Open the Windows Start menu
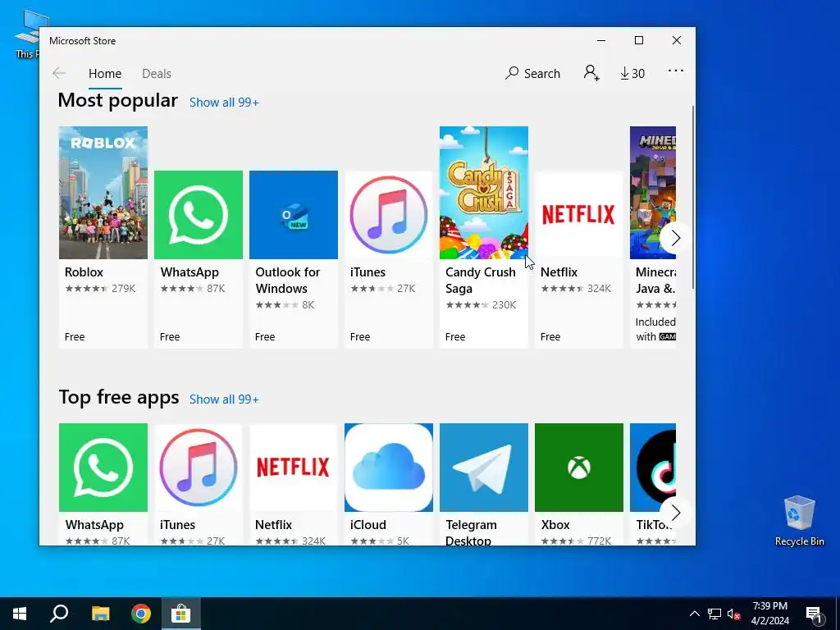This screenshot has height=630, width=840. pos(20,614)
